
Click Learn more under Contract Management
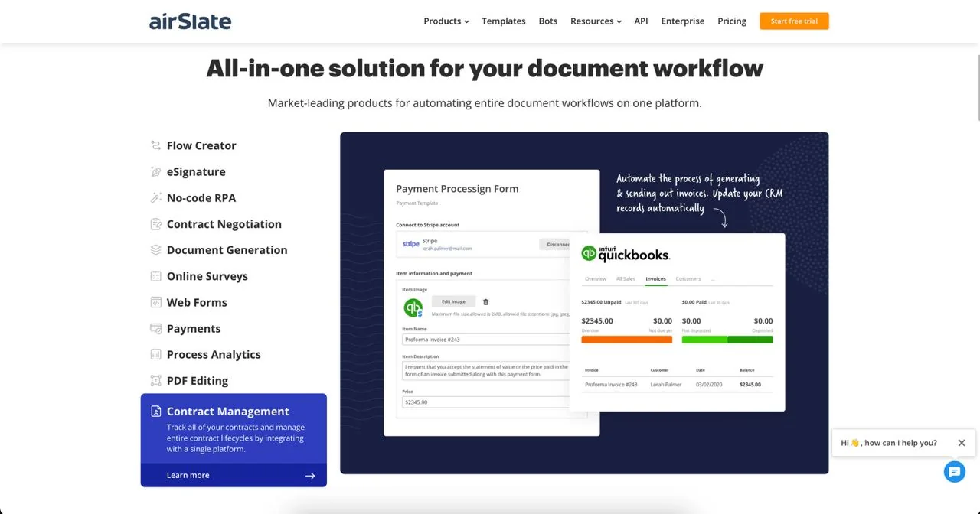188,476
